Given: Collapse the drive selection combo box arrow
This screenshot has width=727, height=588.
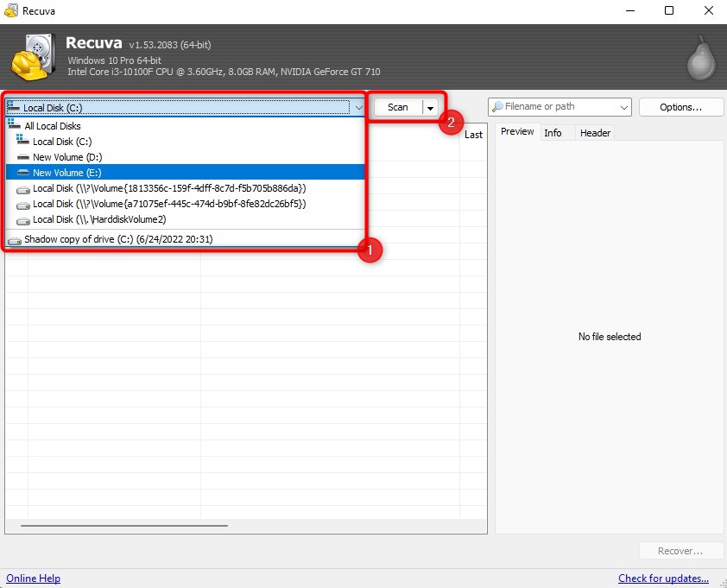Looking at the screenshot, I should point(358,108).
